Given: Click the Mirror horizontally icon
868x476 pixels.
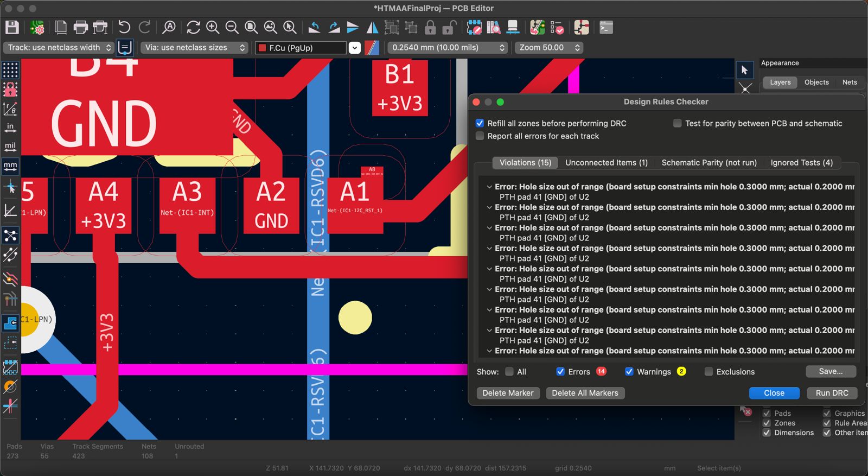Looking at the screenshot, I should coord(372,27).
